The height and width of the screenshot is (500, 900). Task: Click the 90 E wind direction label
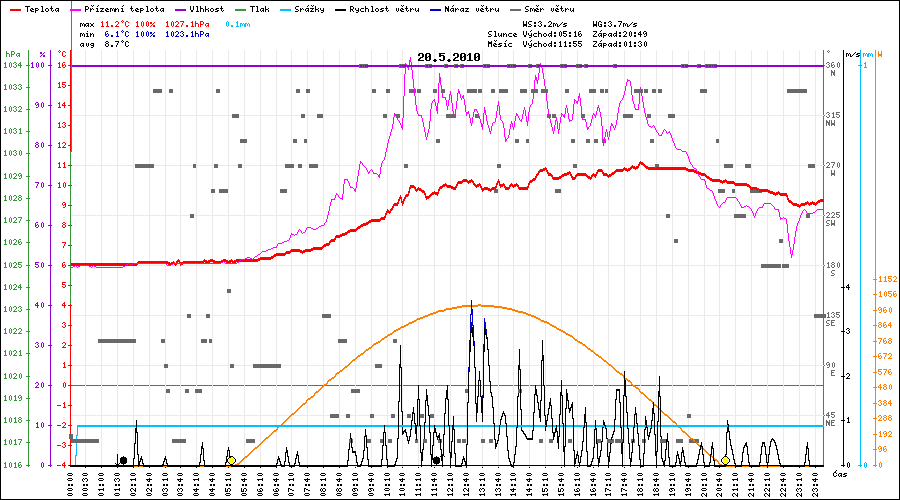[x=831, y=369]
